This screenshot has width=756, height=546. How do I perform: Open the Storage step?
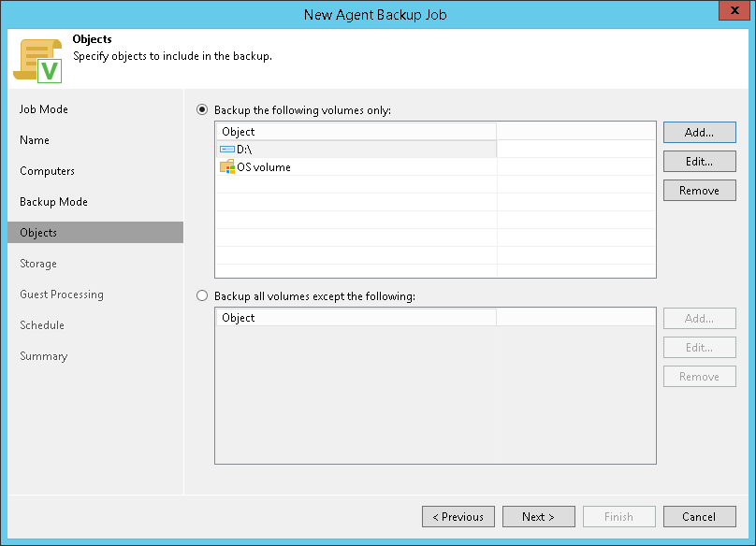coord(38,264)
